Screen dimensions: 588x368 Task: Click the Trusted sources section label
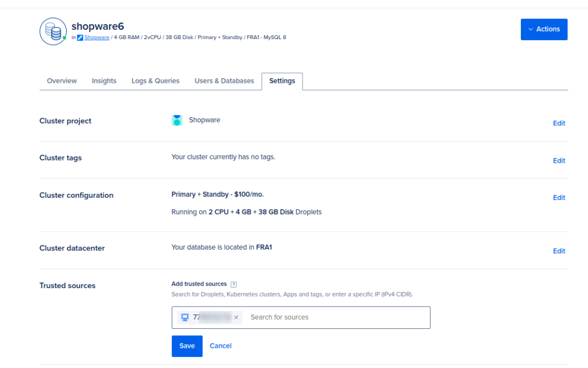point(68,286)
